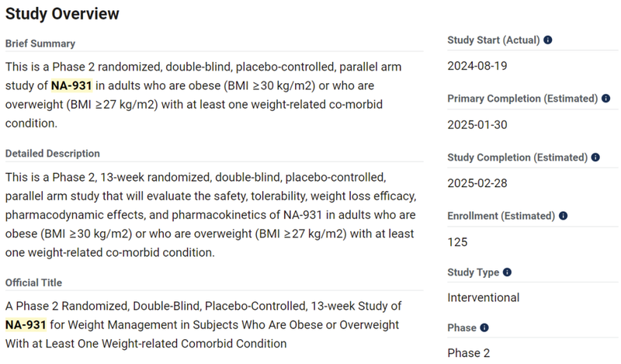Viewport: 621px width, 364px height.
Task: Click highlighted NA-931 in the Brief Summary
Action: [x=71, y=86]
